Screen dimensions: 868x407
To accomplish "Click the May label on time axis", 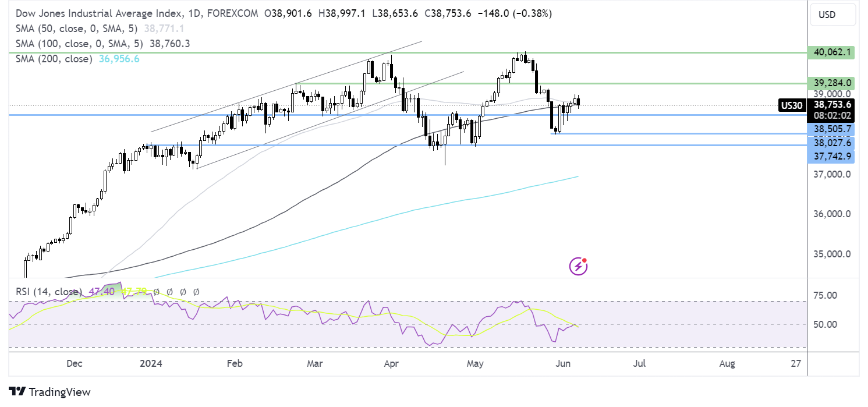I will click(476, 363).
